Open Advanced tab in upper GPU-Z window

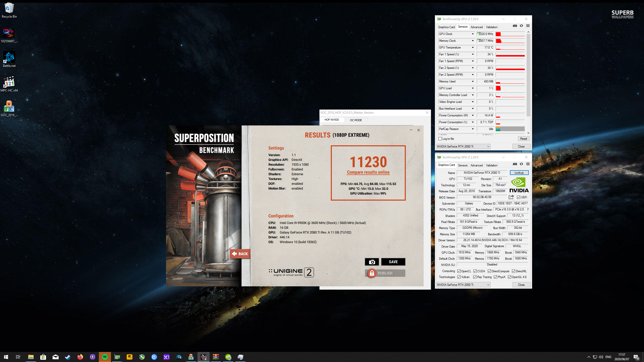pyautogui.click(x=476, y=27)
